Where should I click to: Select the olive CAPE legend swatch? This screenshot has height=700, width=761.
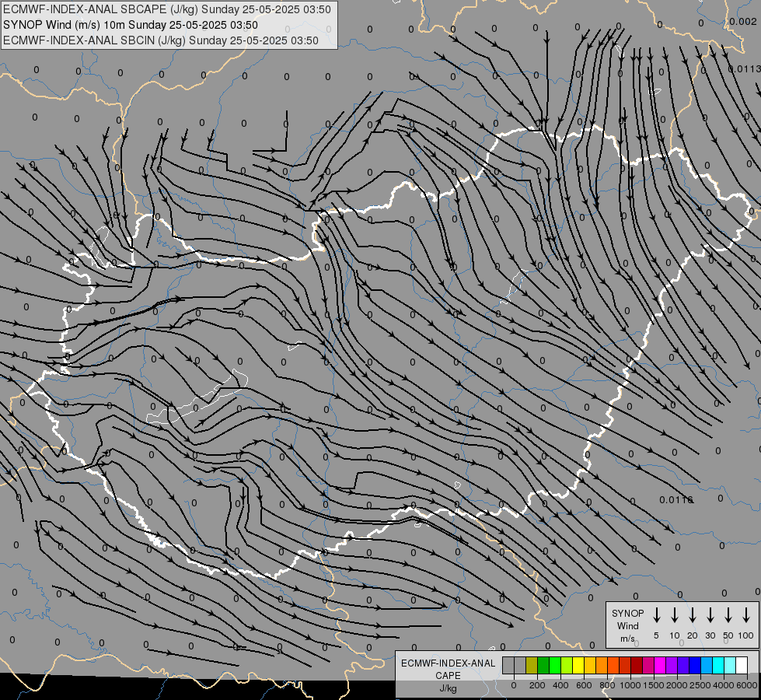click(x=532, y=665)
